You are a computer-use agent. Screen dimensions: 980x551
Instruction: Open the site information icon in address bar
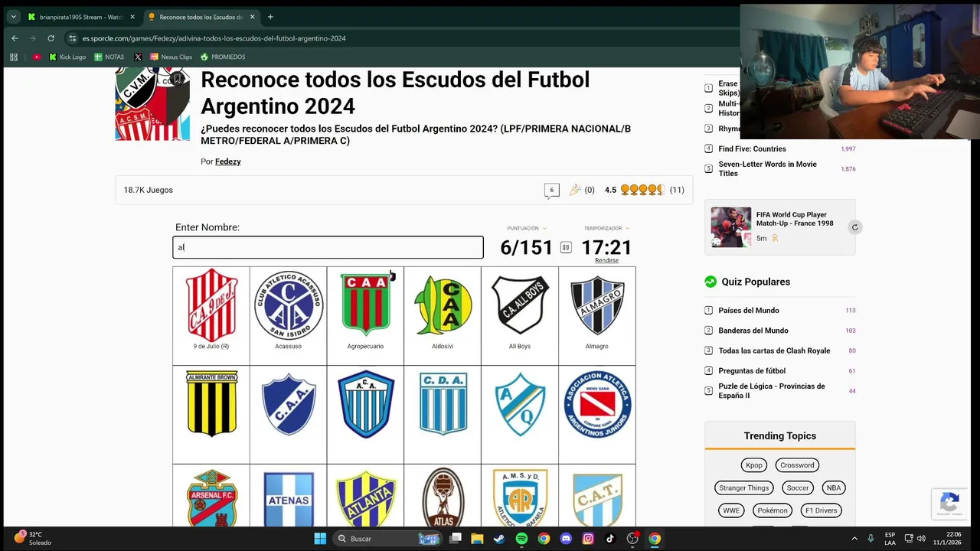click(72, 38)
